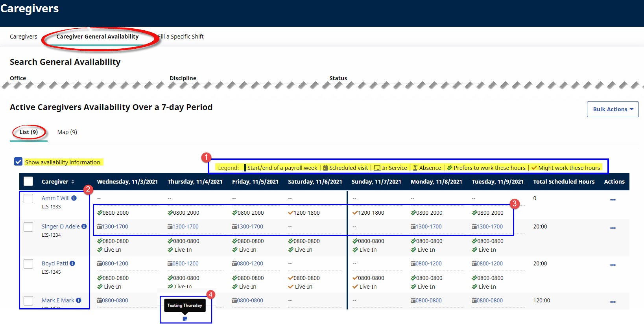Click info icon beside Mark E Mark
Screen dimensions: 644x324
[79, 300]
